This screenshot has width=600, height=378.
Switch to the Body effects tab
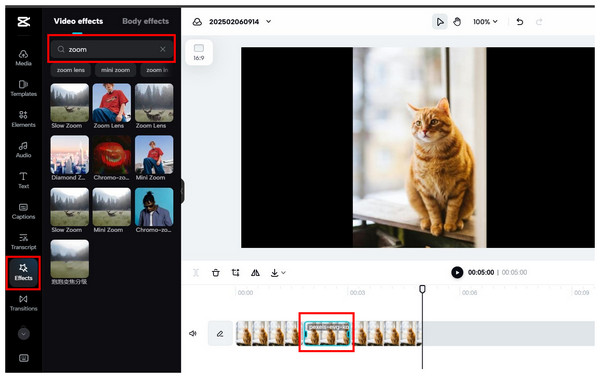pyautogui.click(x=145, y=21)
